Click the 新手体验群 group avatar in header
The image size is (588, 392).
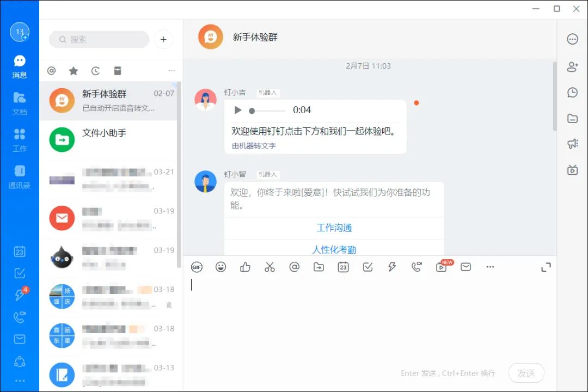click(211, 37)
